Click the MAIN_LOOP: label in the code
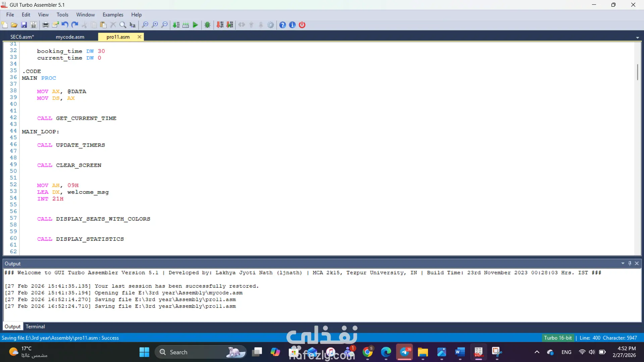The image size is (644, 362). click(41, 132)
